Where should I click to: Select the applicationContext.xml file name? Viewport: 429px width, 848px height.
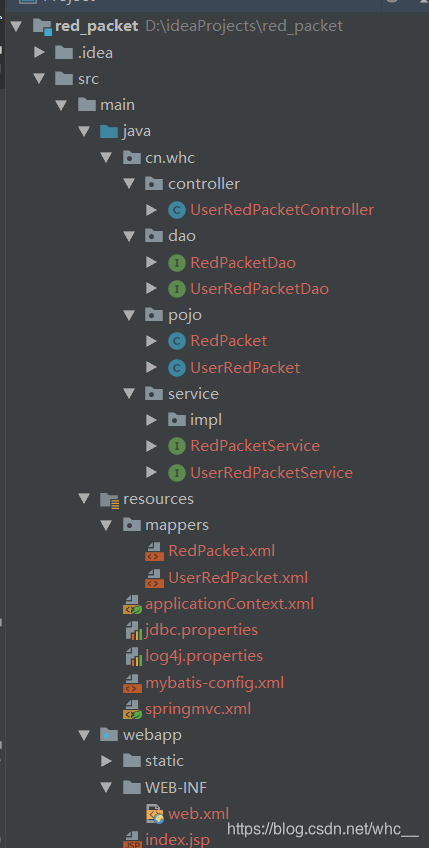[229, 604]
